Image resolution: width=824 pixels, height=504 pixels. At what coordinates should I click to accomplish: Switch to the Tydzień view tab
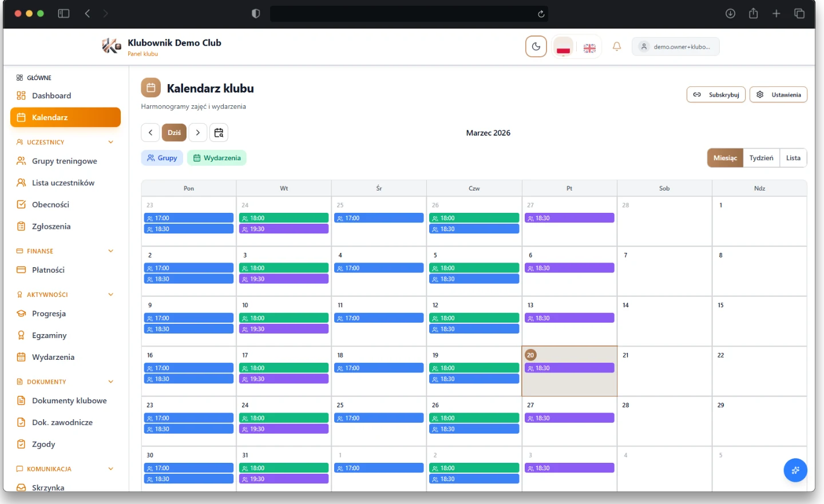click(x=761, y=158)
